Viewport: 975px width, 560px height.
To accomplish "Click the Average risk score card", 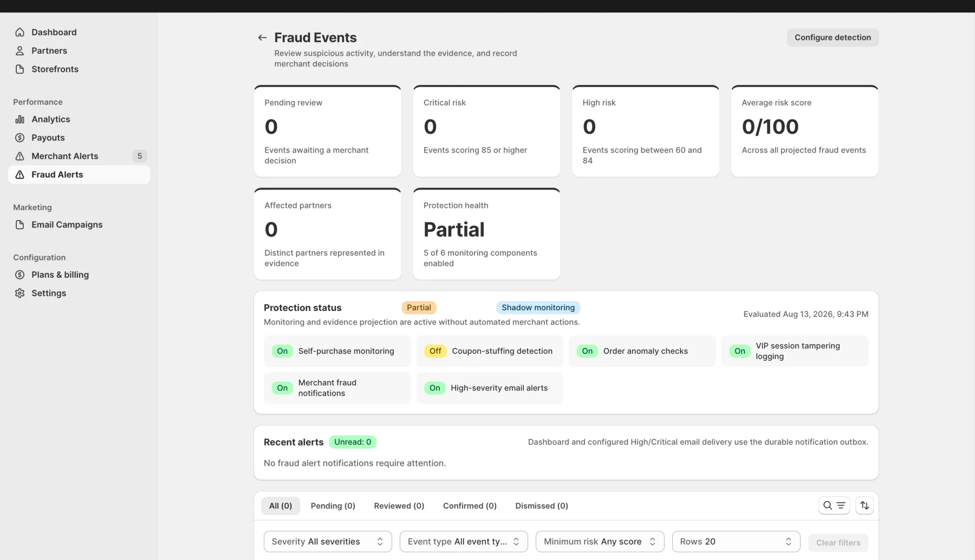I will [x=804, y=131].
